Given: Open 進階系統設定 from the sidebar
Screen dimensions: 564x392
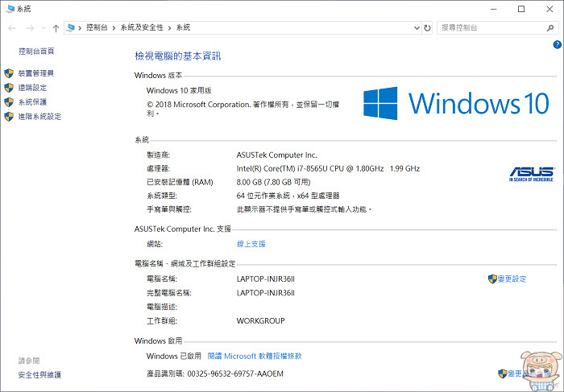Looking at the screenshot, I should click(40, 117).
